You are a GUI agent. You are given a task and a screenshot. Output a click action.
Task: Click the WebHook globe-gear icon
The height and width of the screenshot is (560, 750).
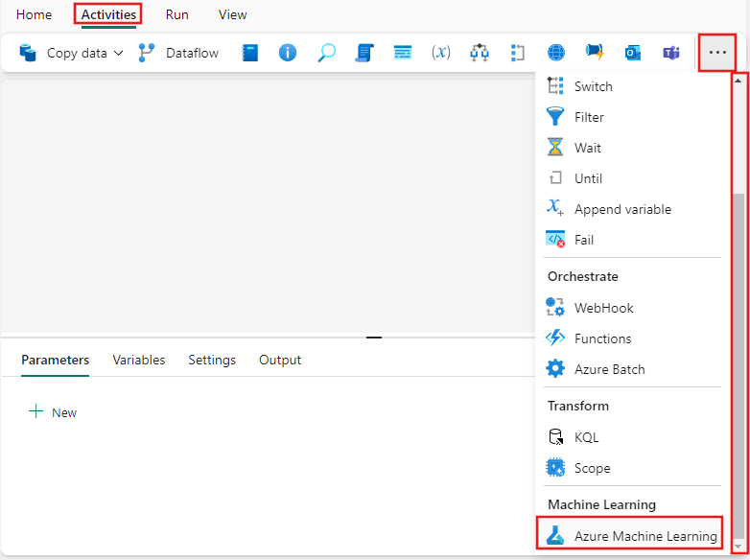(x=555, y=307)
